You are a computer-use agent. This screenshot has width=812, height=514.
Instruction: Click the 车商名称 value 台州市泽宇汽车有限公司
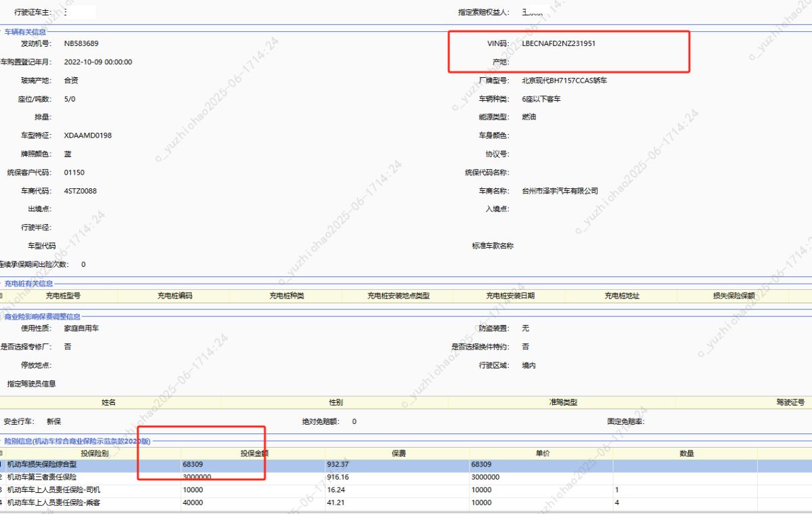pyautogui.click(x=560, y=191)
